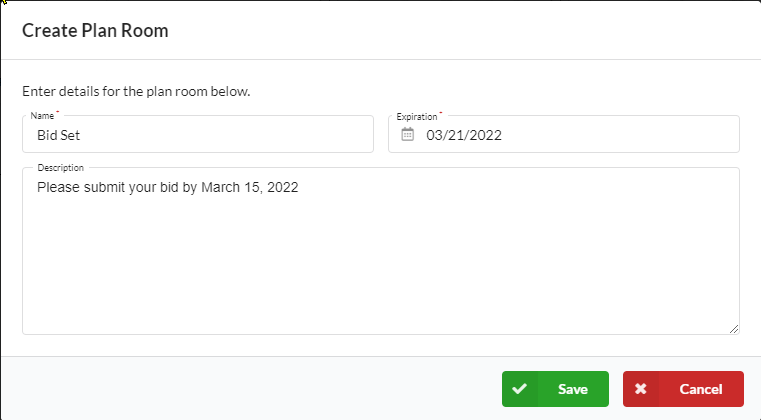The image size is (761, 420).
Task: Open the calendar icon in Expiration field
Action: (x=408, y=134)
